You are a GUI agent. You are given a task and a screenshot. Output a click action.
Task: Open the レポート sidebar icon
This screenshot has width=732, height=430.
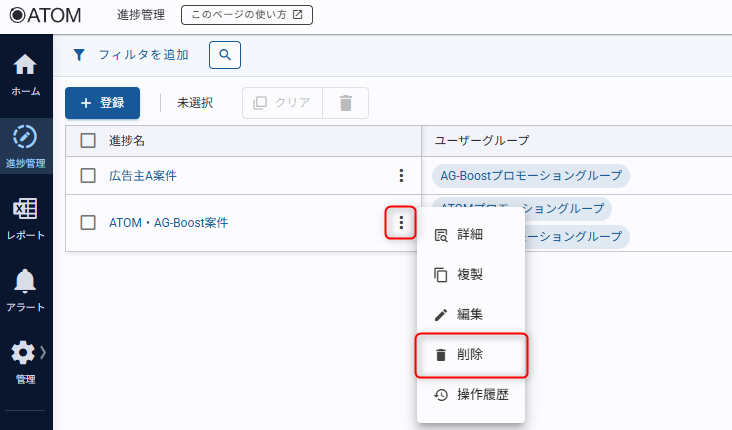tap(25, 218)
